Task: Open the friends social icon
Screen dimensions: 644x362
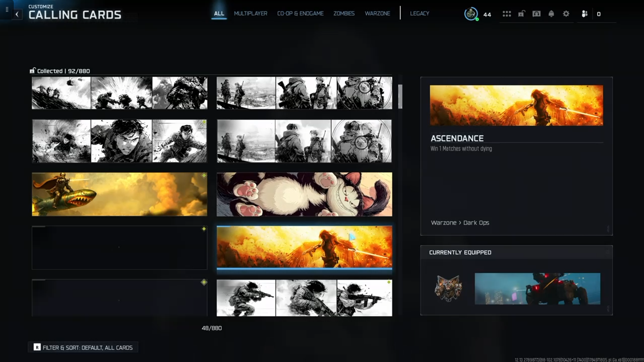Action: click(585, 14)
